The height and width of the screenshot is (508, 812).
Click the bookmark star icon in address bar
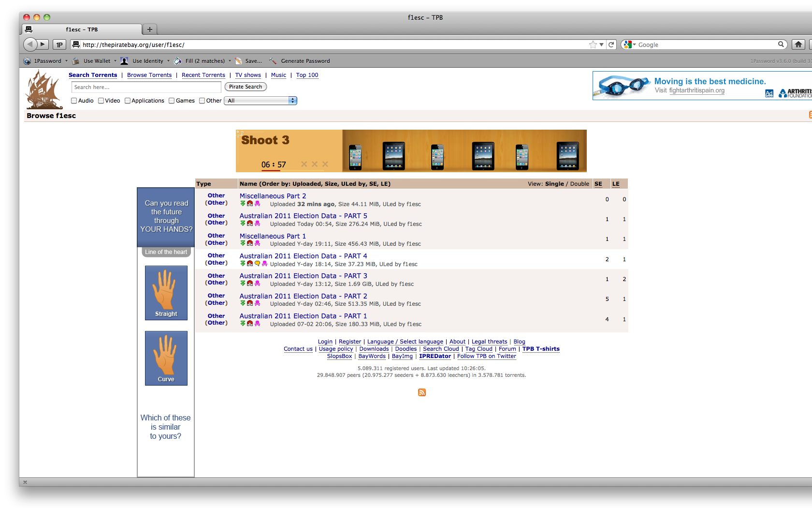pyautogui.click(x=593, y=45)
